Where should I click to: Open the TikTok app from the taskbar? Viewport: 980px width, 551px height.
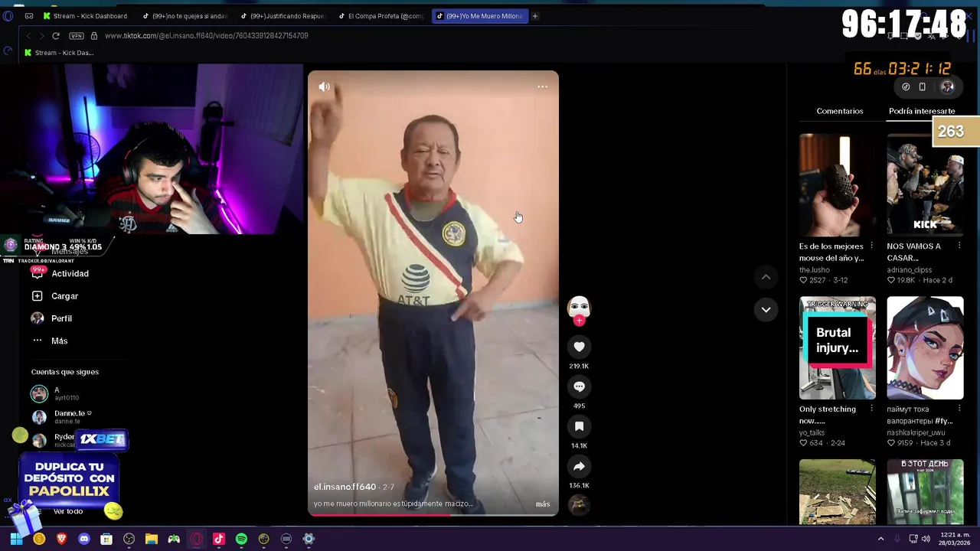(219, 539)
